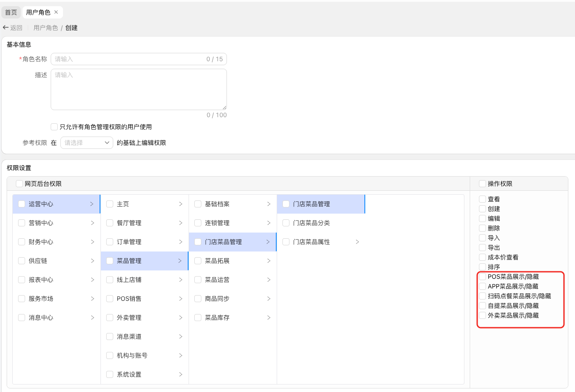Viewport: 575px width, 392px height.
Task: Open the 参考权限 请选择 dropdown
Action: (x=87, y=143)
